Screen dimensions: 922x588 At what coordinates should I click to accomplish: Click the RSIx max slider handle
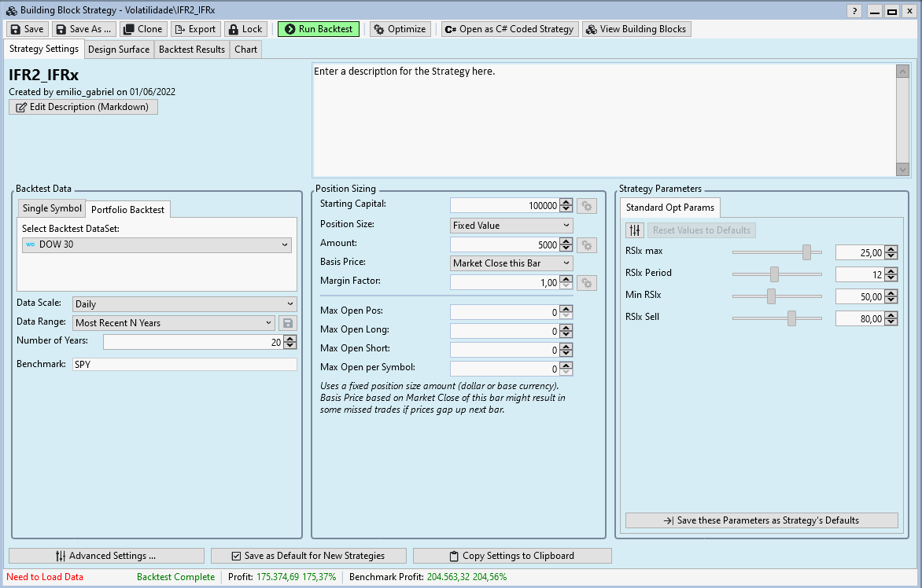tap(806, 252)
